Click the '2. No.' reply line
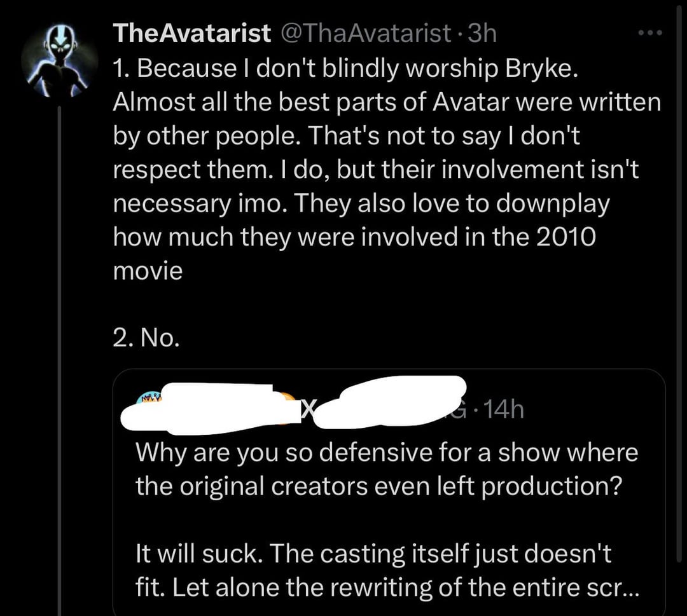 pos(146,338)
